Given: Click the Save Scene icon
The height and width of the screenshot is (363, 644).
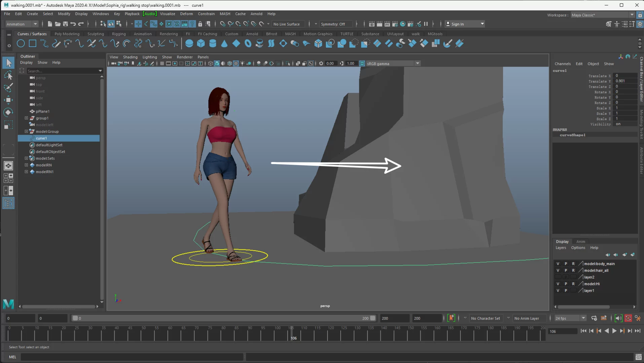Looking at the screenshot, I should 65,24.
